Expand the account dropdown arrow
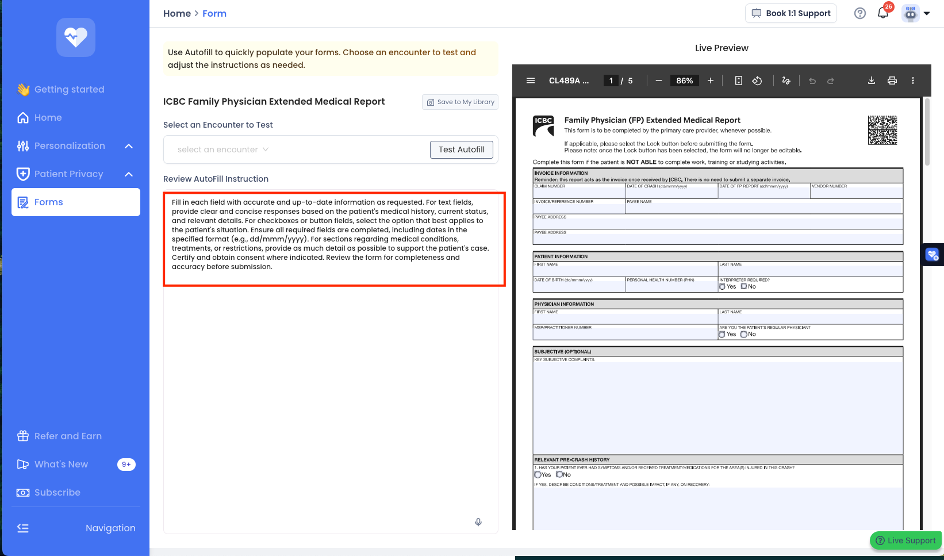 point(927,13)
